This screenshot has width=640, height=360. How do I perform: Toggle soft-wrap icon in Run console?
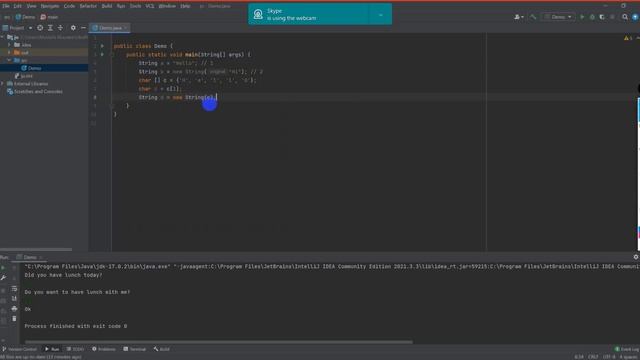pos(14,289)
